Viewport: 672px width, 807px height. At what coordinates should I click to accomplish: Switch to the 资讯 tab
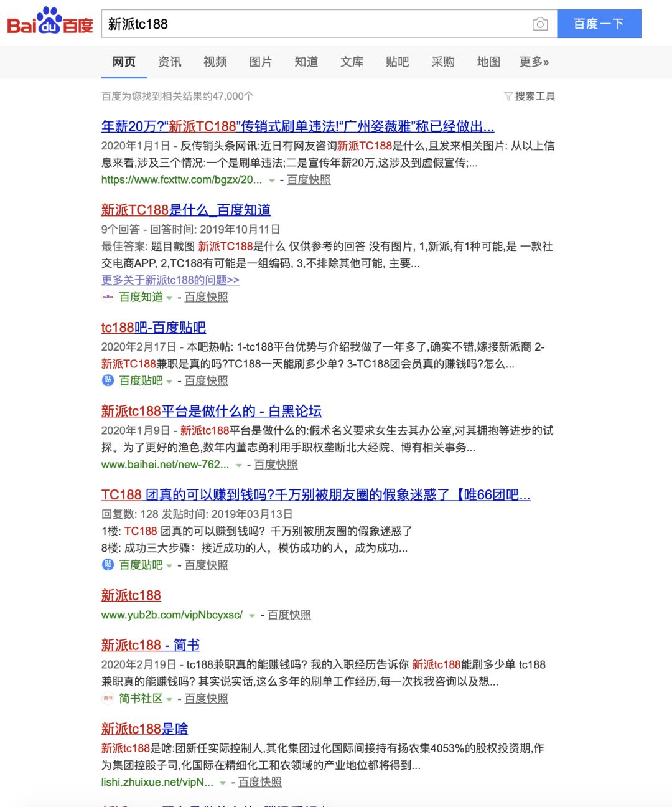[x=169, y=62]
